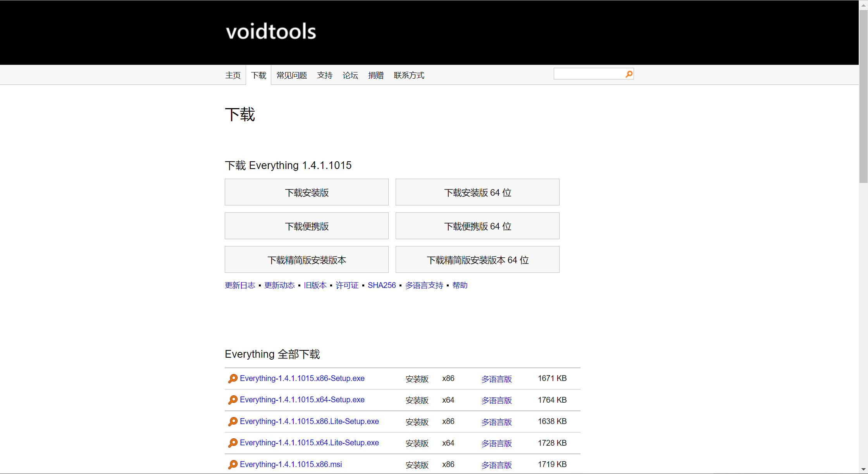Click the 下载便携版 64 位 button
The height and width of the screenshot is (474, 868).
477,226
